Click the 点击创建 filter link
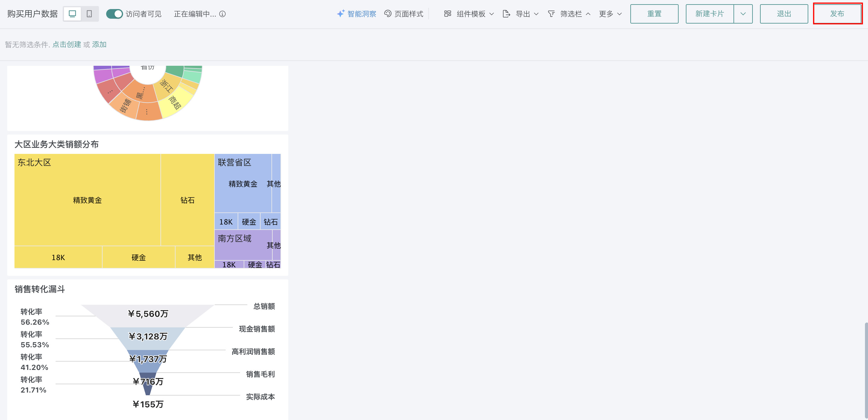 click(x=66, y=44)
